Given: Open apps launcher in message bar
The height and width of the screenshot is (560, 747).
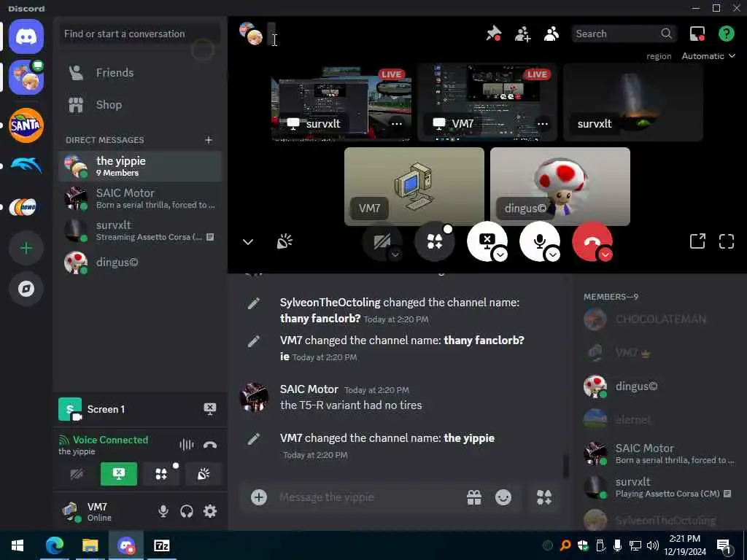Looking at the screenshot, I should 543,497.
